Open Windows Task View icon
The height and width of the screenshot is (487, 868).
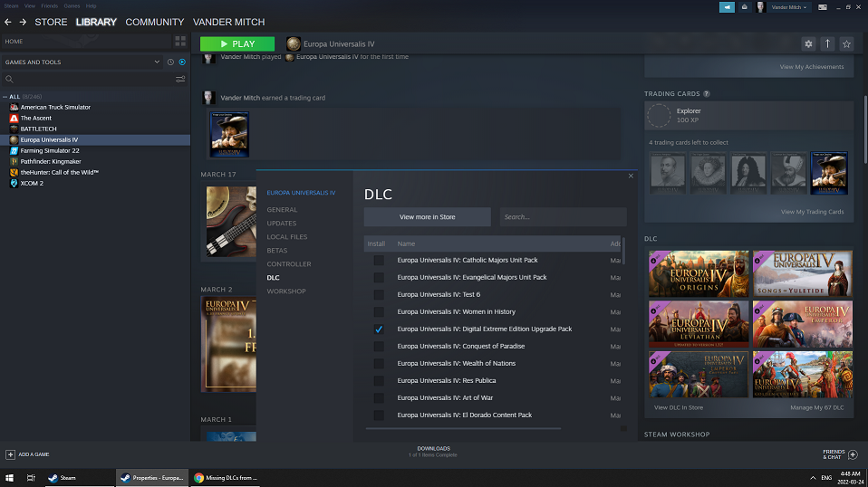[x=31, y=478]
